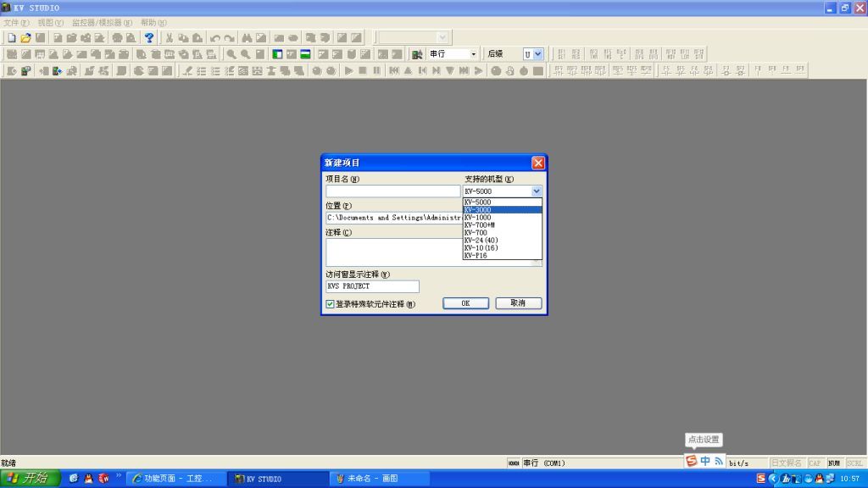Choose KV-1000 in the dropdown list
868x488 pixels.
tap(502, 218)
